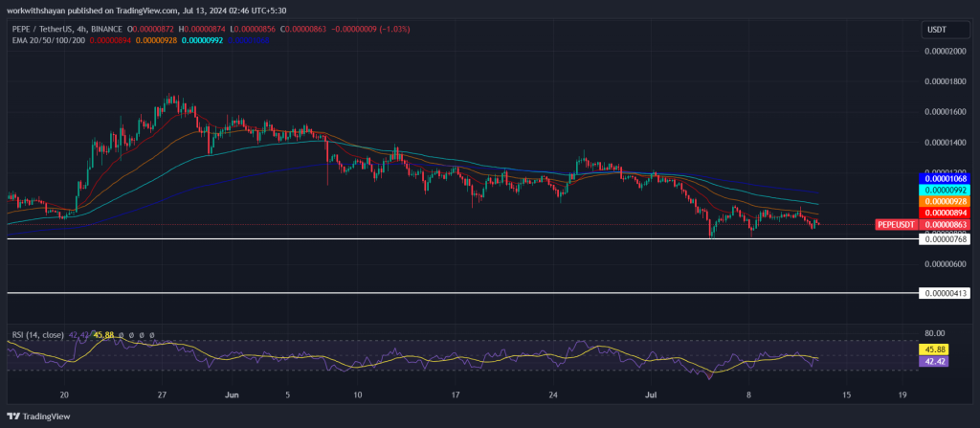Click the 0.00000863 current price tag

[944, 225]
